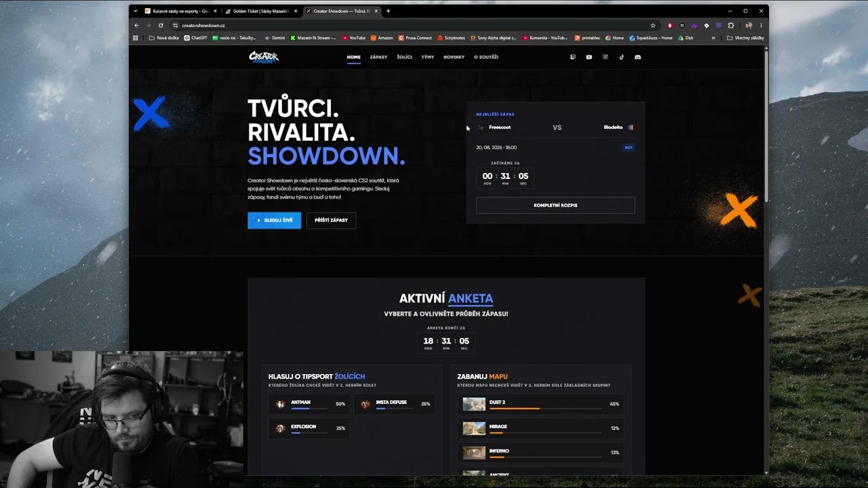Screen dimensions: 868x488
Task: Open the Žolíci menu item
Action: [405, 57]
